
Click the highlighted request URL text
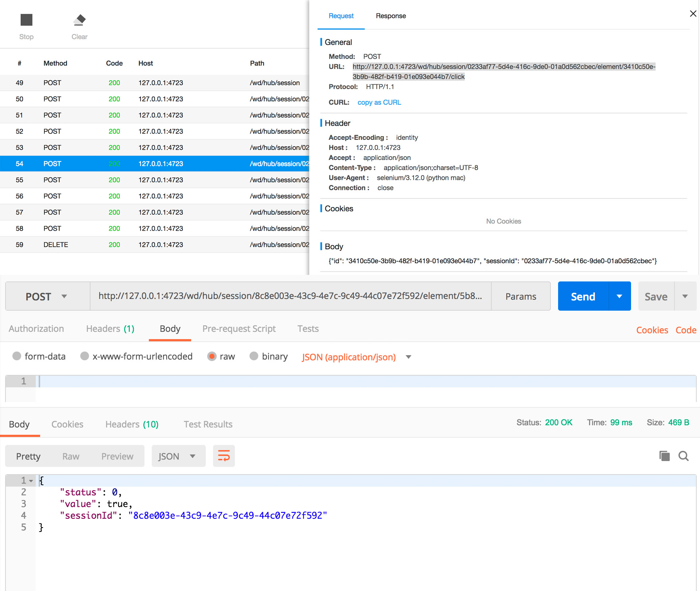point(503,72)
